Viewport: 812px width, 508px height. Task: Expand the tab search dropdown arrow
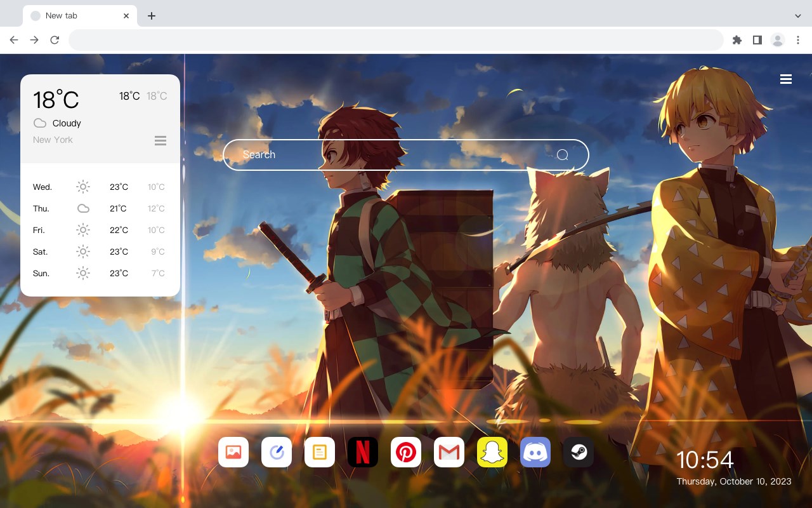coord(798,16)
